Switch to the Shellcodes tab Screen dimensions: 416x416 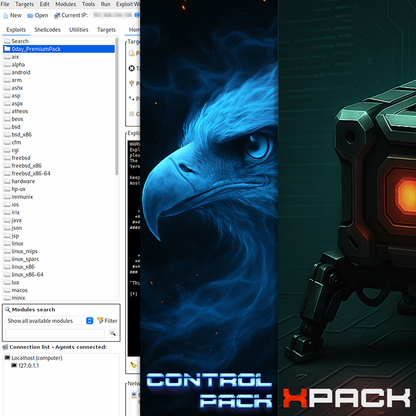47,30
